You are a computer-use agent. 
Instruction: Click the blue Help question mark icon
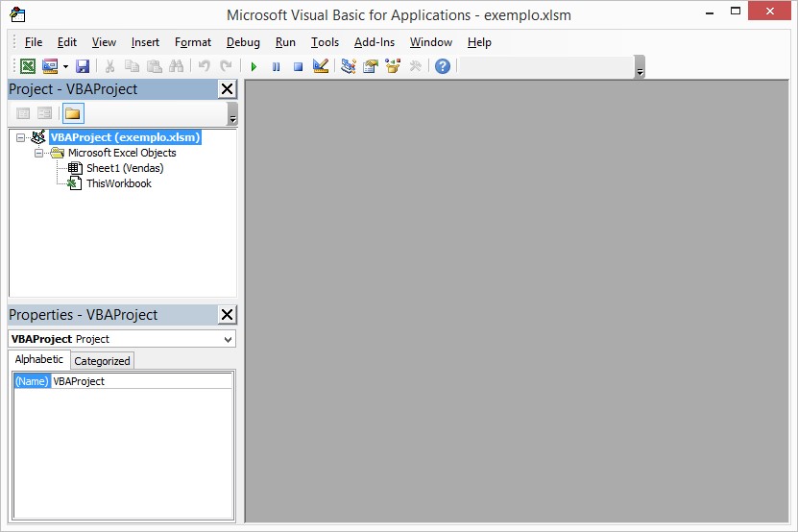[442, 66]
